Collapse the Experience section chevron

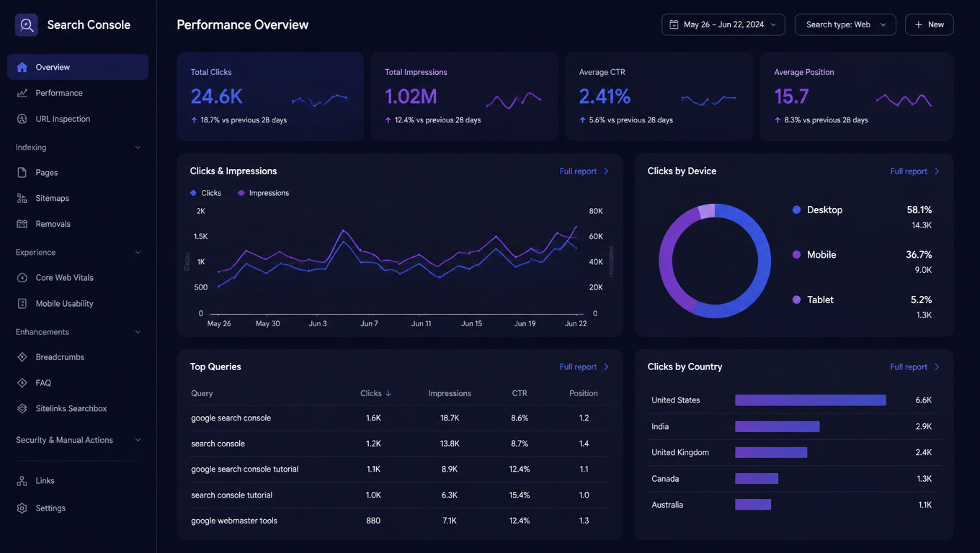point(138,253)
